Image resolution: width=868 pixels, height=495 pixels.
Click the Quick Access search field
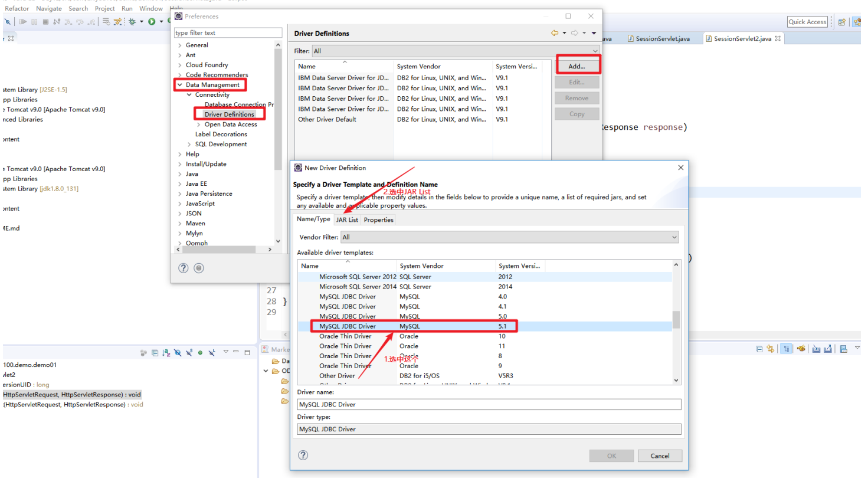click(x=807, y=22)
